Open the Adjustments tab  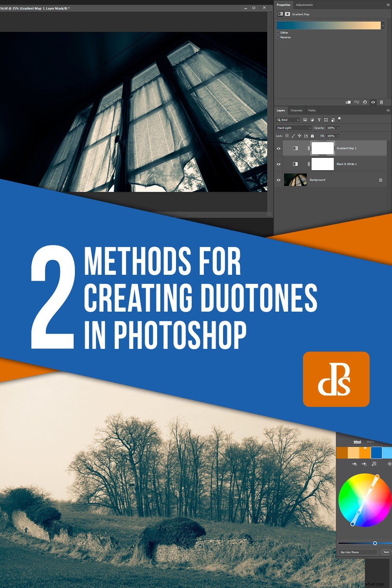pyautogui.click(x=304, y=5)
